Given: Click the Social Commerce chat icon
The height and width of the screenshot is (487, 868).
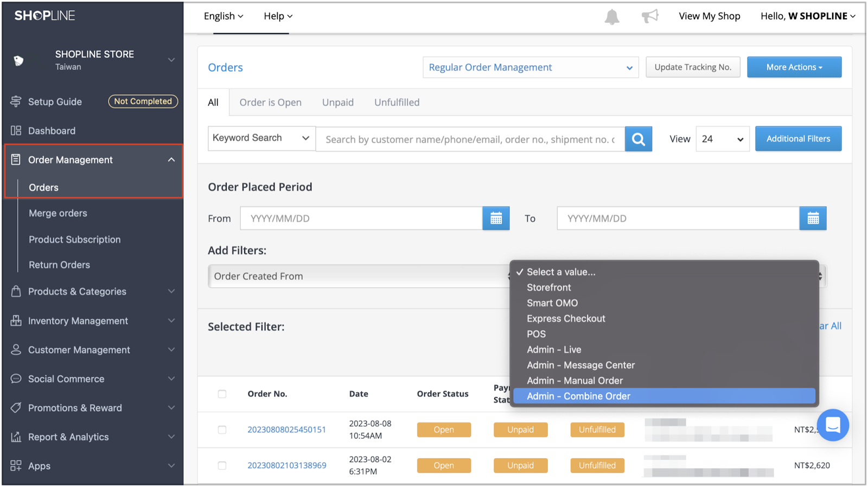Looking at the screenshot, I should [x=16, y=379].
